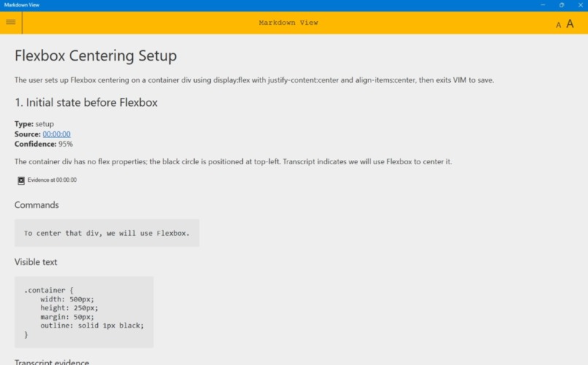Viewport: 588px width, 365px height.
Task: Click the 'To center that div' code block
Action: point(107,233)
